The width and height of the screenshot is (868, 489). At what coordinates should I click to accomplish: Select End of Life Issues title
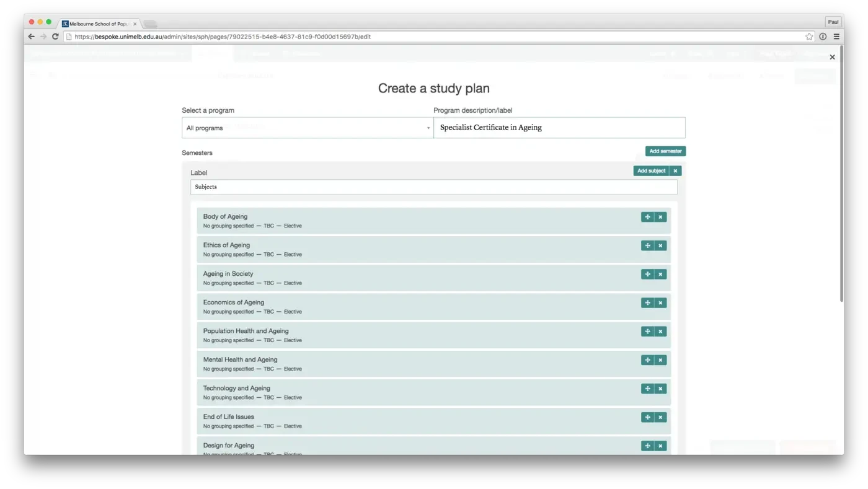click(x=228, y=416)
